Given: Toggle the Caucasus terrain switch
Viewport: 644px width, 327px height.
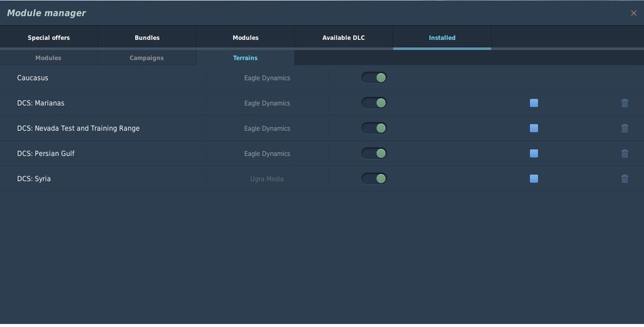Looking at the screenshot, I should point(374,78).
